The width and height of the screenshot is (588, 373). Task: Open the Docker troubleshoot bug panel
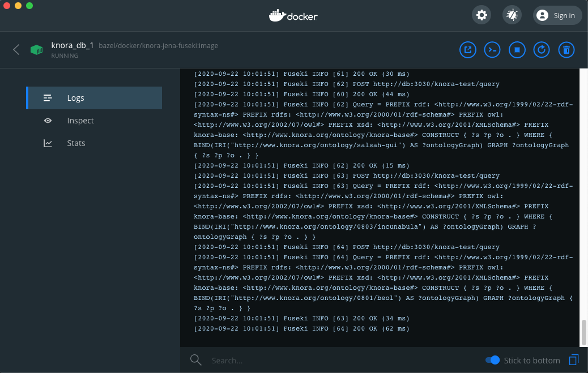[512, 15]
